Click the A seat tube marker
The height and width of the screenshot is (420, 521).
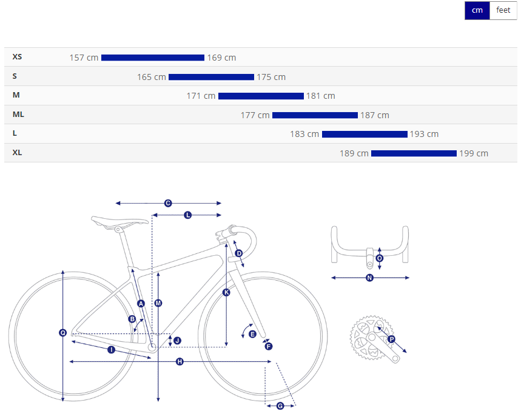(141, 303)
